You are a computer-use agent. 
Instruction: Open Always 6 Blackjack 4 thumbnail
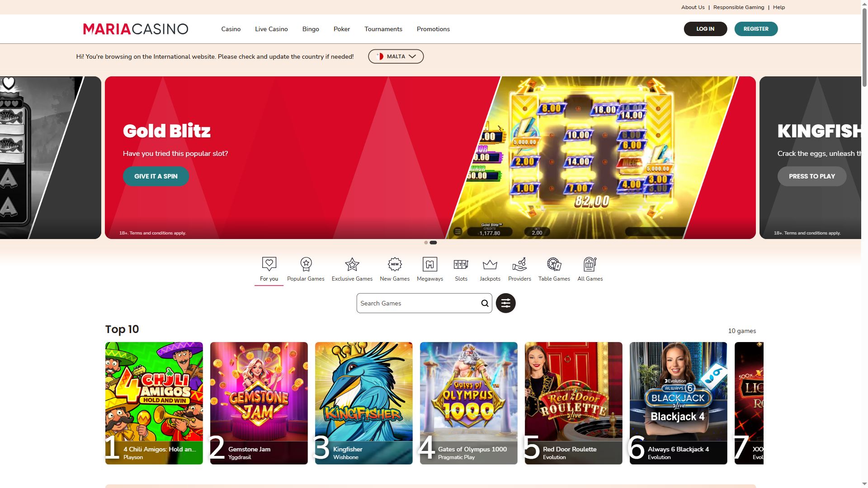pyautogui.click(x=679, y=403)
